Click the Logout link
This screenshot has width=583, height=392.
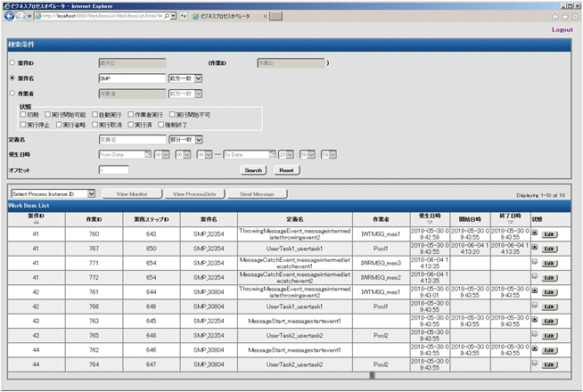coord(562,29)
